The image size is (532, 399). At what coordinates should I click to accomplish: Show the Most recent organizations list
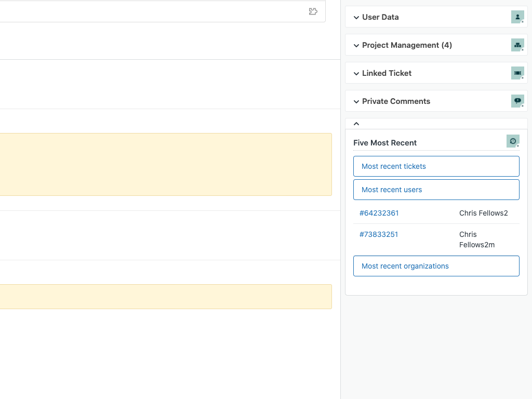[436, 266]
